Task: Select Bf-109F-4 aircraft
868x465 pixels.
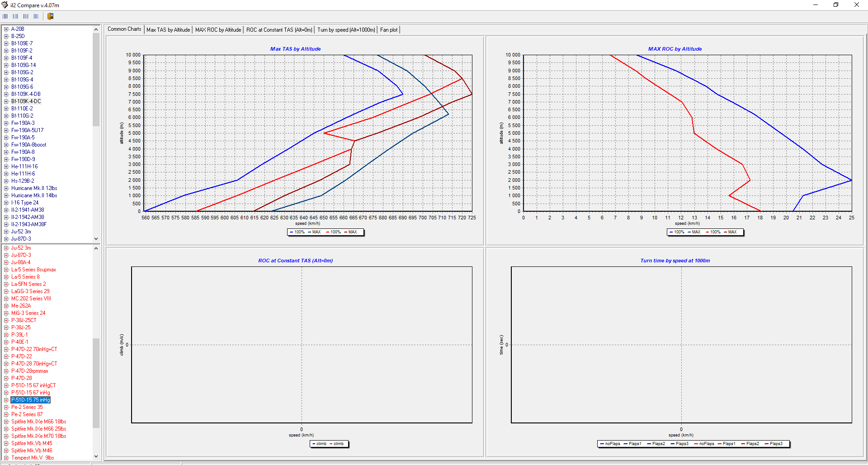Action: 22,58
